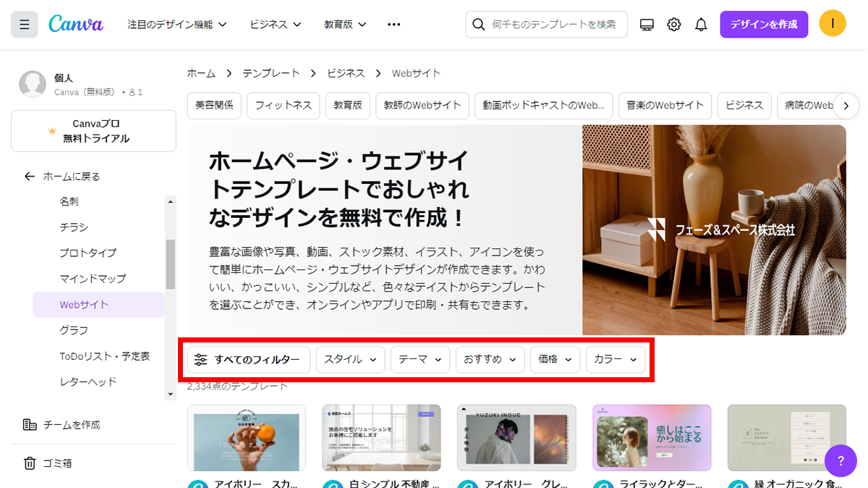868x488 pixels.
Task: Open すべてのフィルター filter panel
Action: coord(248,360)
